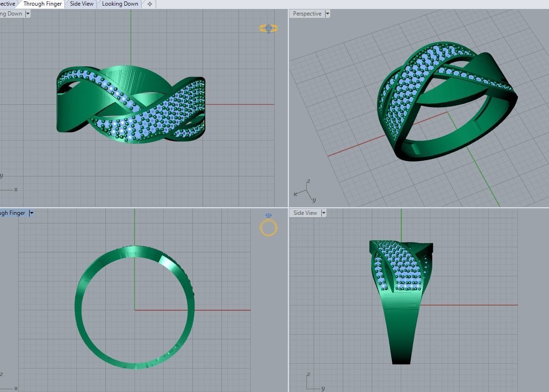
Task: Click the Perspective viewport title label
Action: 307,14
